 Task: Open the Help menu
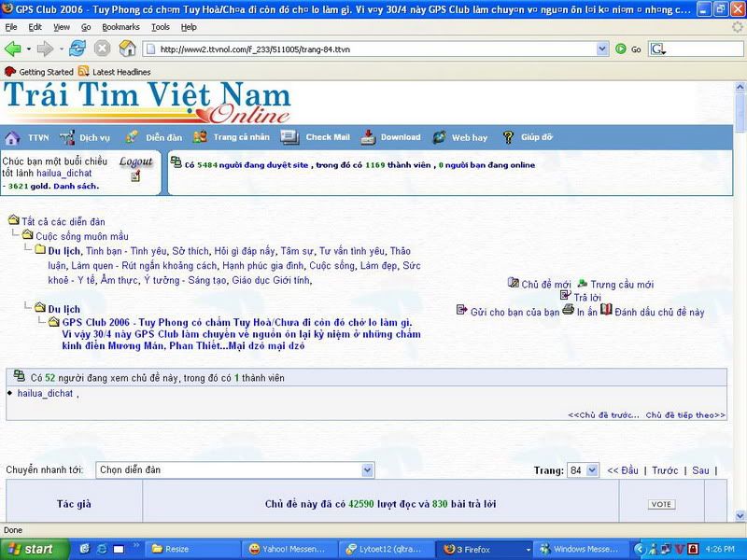(x=189, y=27)
